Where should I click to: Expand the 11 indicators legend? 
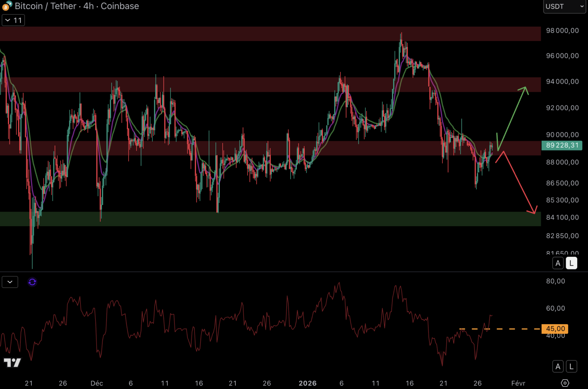(x=13, y=21)
